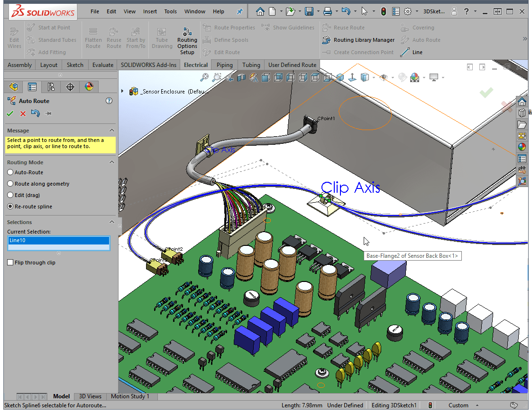Click the Save icon

[309, 11]
